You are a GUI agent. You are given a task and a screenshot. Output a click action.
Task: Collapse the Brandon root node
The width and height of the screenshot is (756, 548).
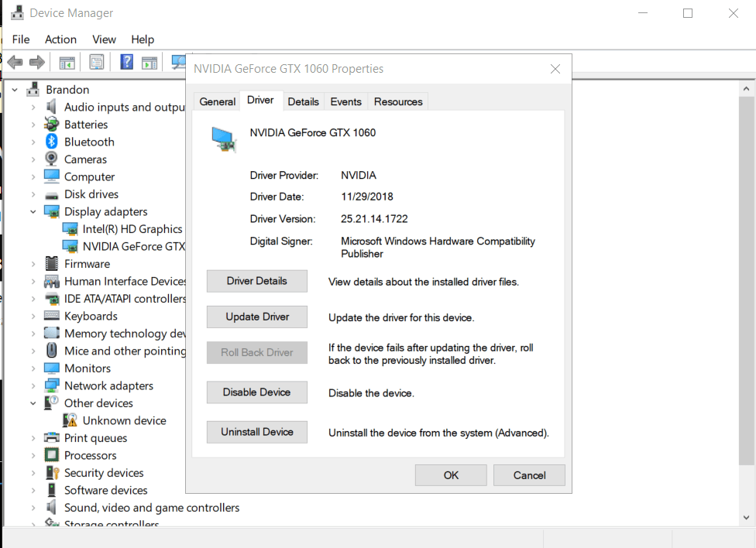[x=15, y=90]
